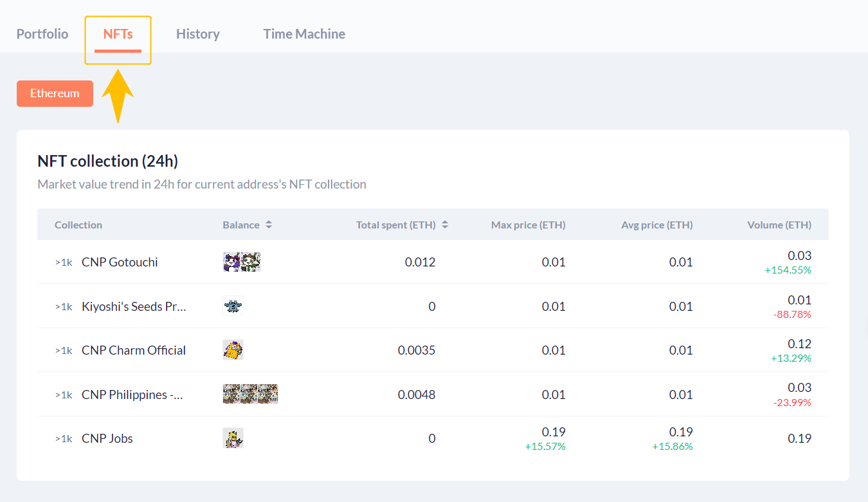Click the NFT collection (24h) heading
868x502 pixels.
tap(108, 161)
